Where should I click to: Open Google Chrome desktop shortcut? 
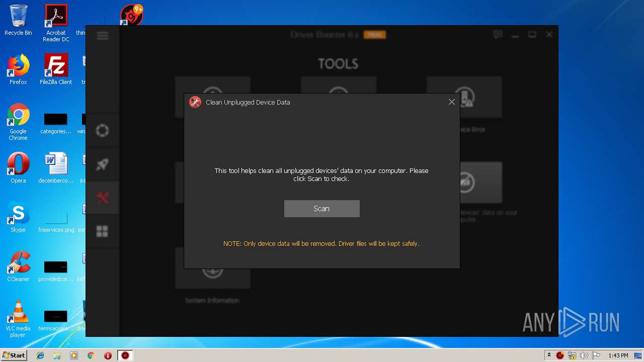tap(18, 122)
